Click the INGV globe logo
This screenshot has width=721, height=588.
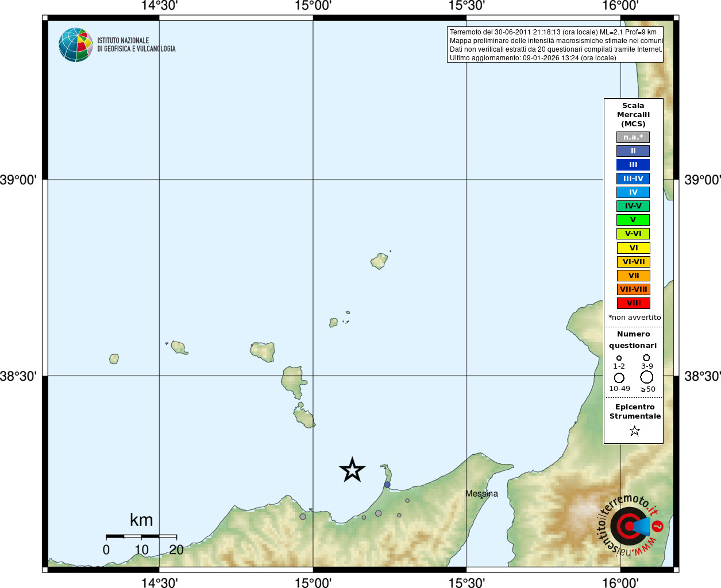click(x=76, y=45)
